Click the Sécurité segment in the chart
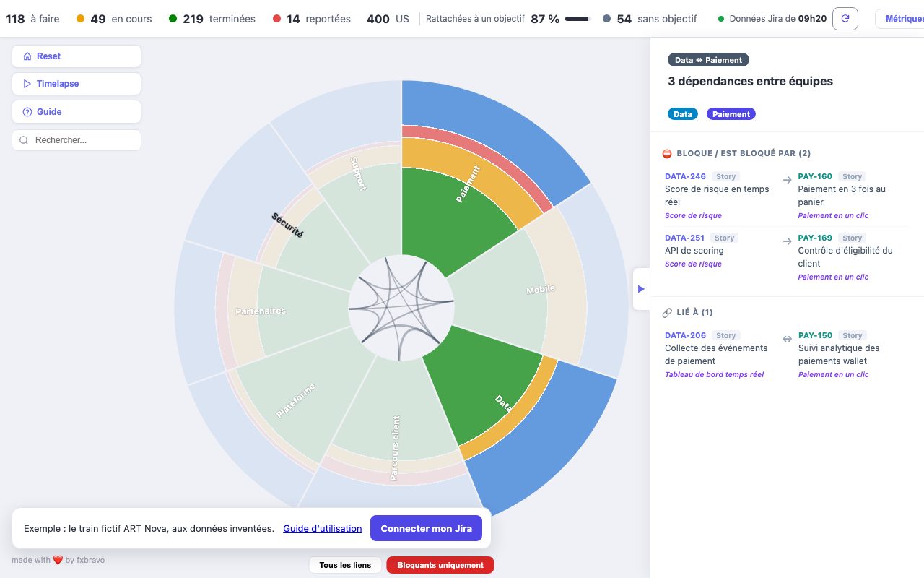 coord(287,225)
